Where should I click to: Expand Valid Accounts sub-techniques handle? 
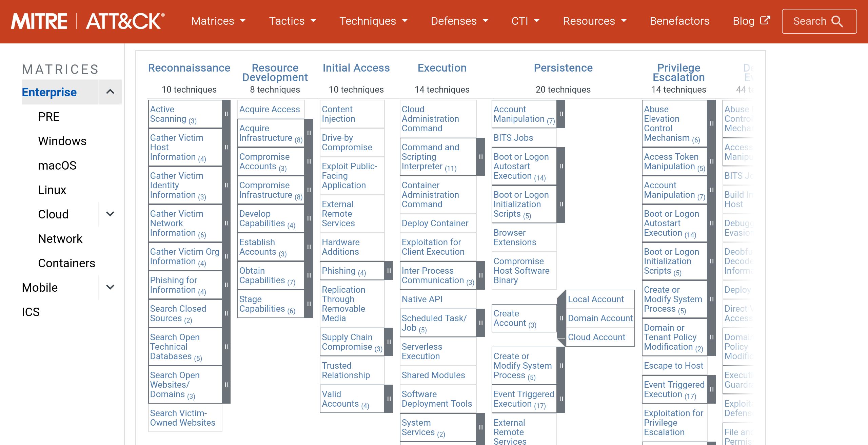point(389,399)
